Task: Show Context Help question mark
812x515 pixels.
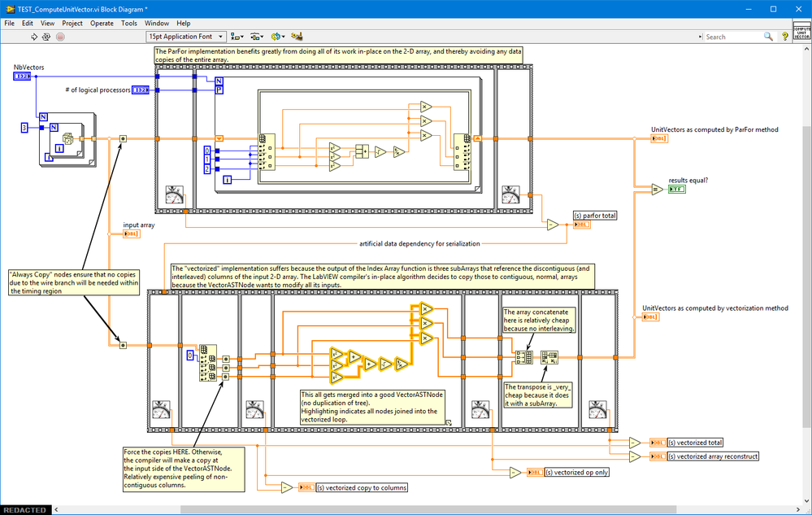Action: [785, 37]
